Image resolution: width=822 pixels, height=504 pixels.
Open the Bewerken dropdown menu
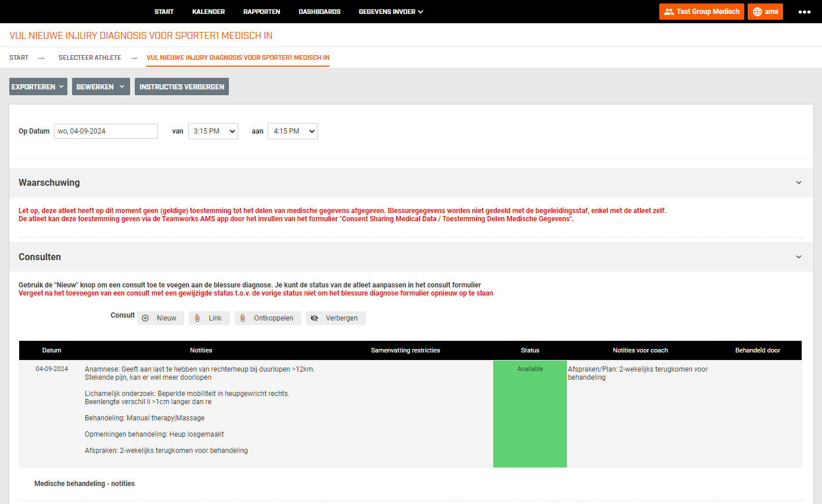click(x=100, y=87)
